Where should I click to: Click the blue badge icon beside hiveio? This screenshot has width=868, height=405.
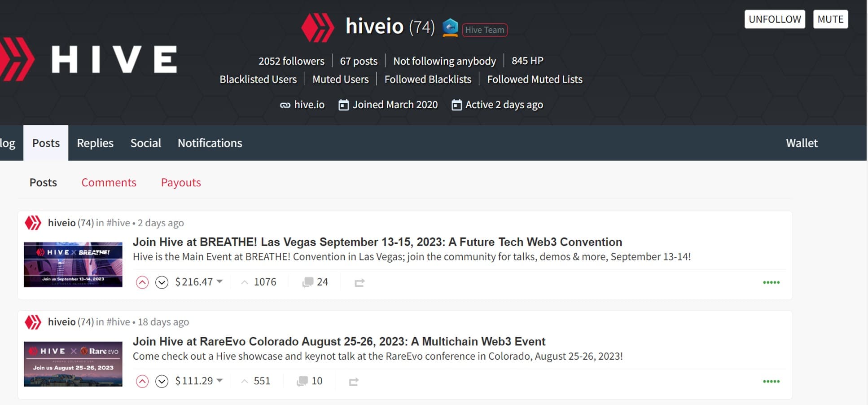point(450,28)
